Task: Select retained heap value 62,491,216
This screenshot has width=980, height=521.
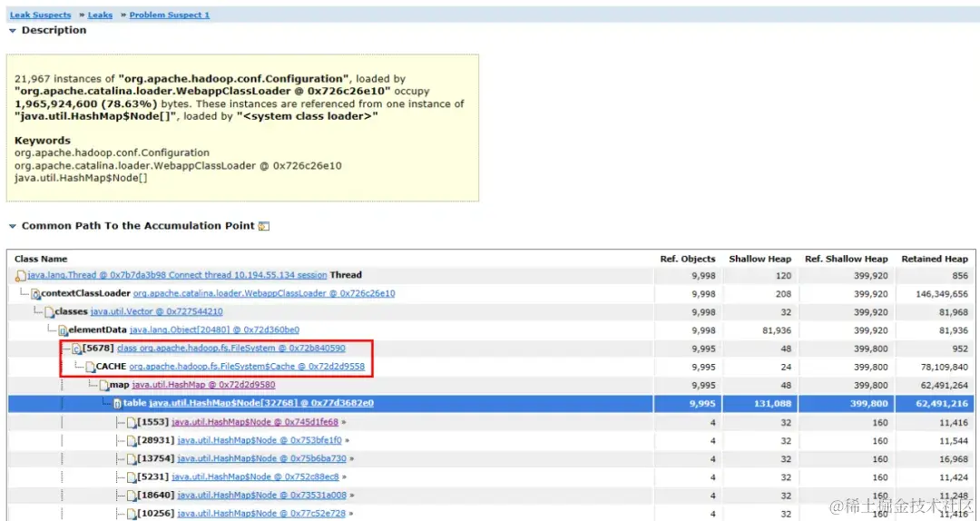Action: (x=941, y=403)
